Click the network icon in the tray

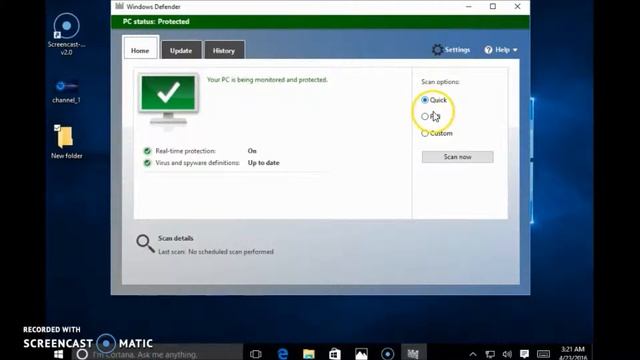coord(490,354)
